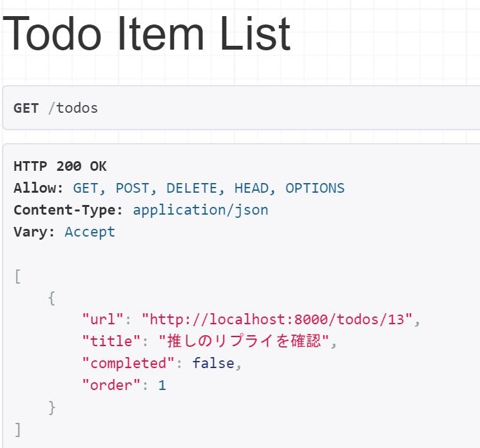This screenshot has height=448, width=480.
Task: Click the "completed" JSON key
Action: pos(128,363)
